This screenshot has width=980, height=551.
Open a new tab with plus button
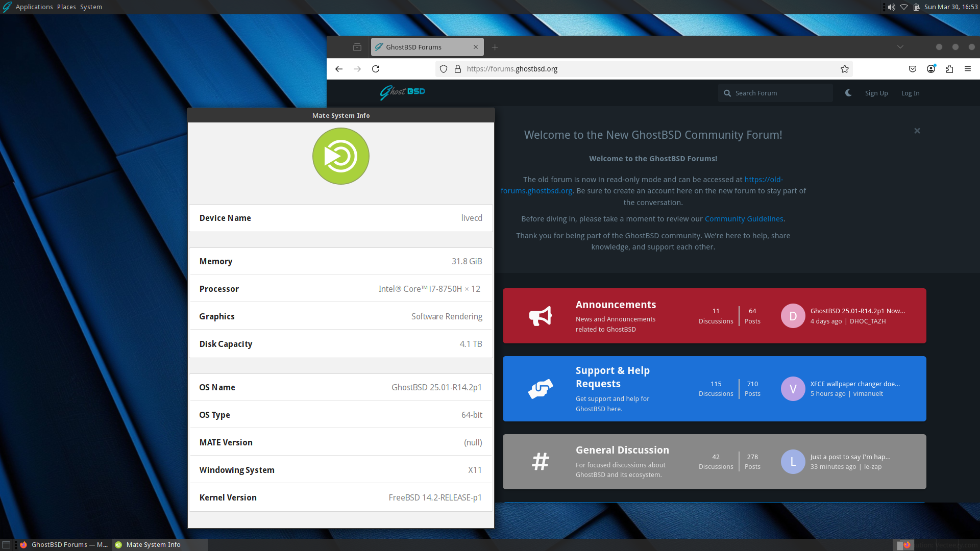pyautogui.click(x=495, y=47)
